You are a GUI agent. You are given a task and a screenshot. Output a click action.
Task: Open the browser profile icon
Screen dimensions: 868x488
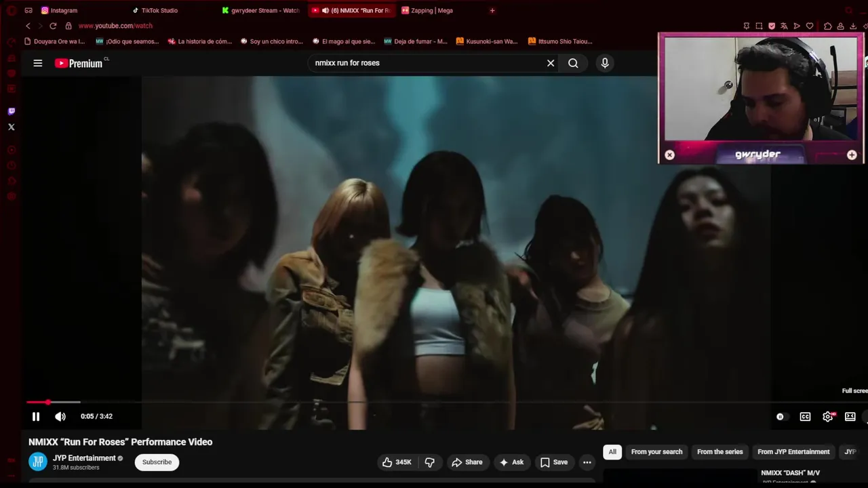[840, 26]
